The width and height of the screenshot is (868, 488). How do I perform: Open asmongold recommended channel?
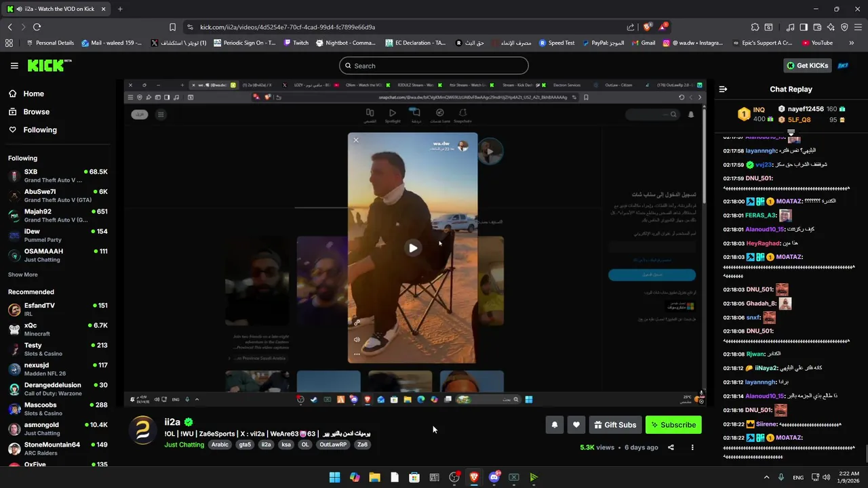coord(58,429)
